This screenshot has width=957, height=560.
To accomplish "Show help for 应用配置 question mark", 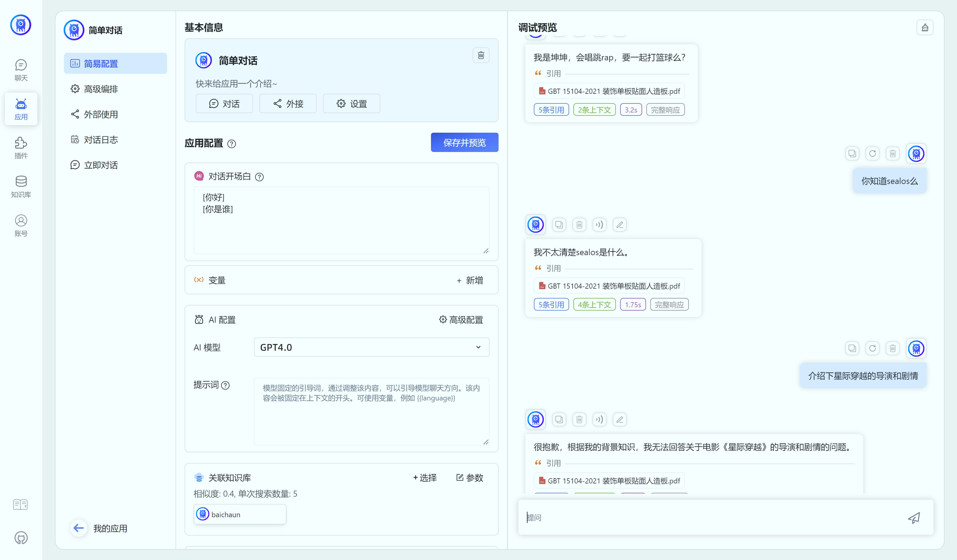I will click(231, 144).
